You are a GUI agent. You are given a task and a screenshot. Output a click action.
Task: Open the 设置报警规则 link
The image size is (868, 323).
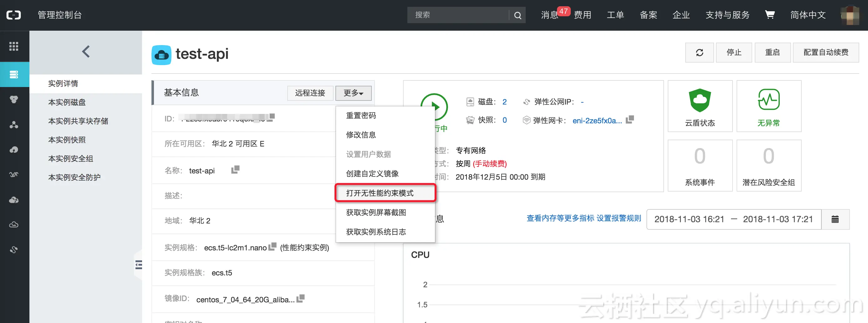point(618,218)
